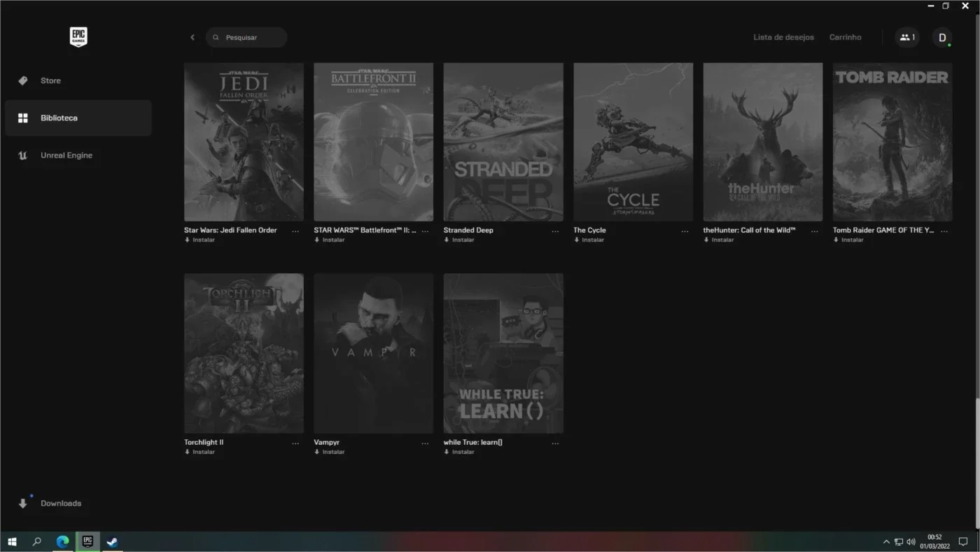
Task: Open the Lista de desejos link
Action: [783, 37]
